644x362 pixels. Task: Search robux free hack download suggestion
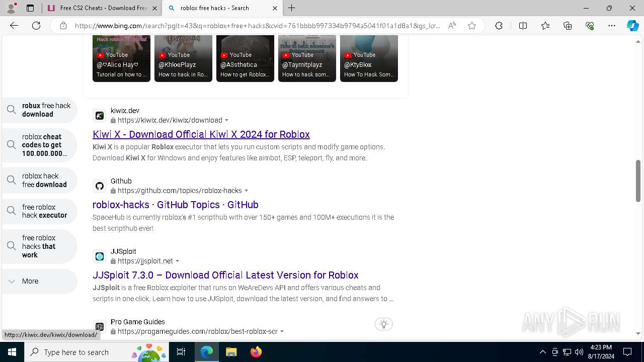(x=40, y=110)
